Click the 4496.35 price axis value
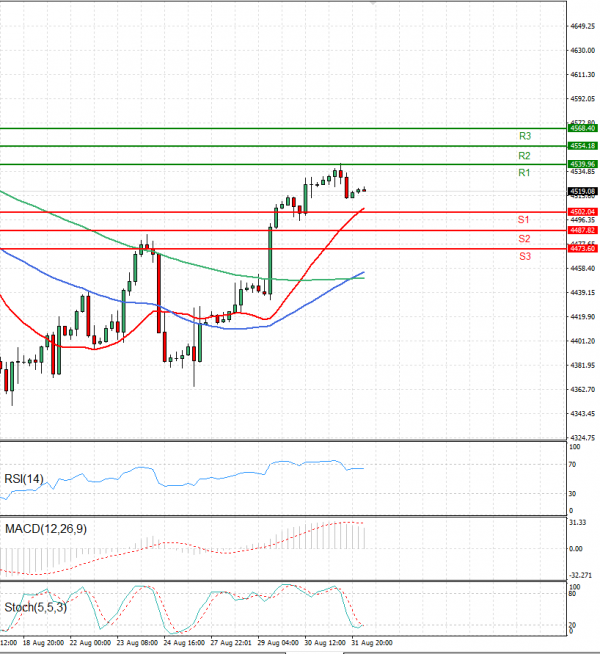The width and height of the screenshot is (600, 654). click(582, 220)
